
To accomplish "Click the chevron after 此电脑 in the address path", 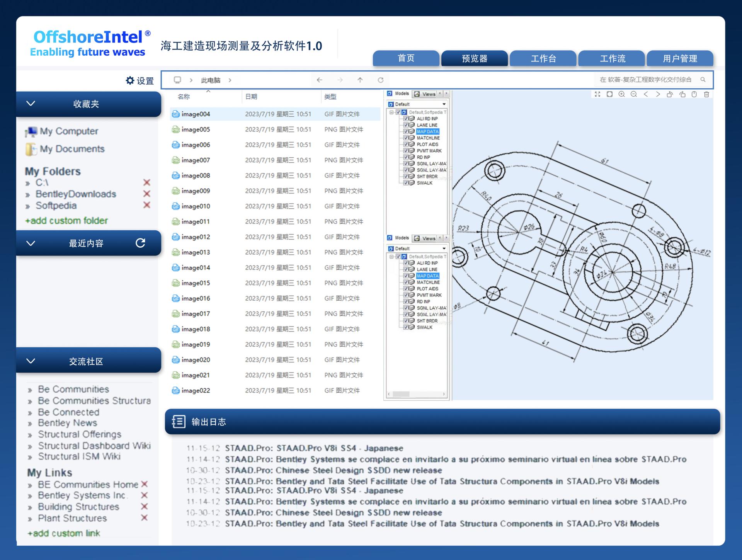I will tap(230, 80).
